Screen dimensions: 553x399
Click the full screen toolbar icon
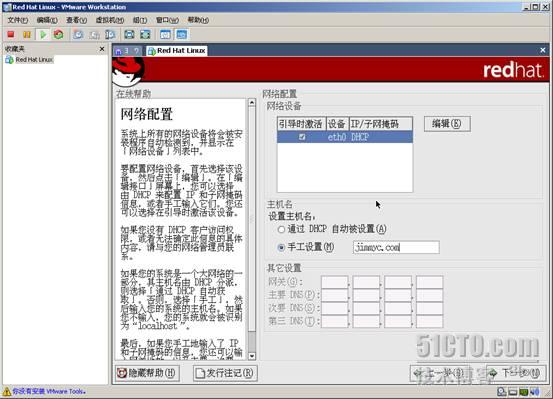pyautogui.click(x=129, y=35)
